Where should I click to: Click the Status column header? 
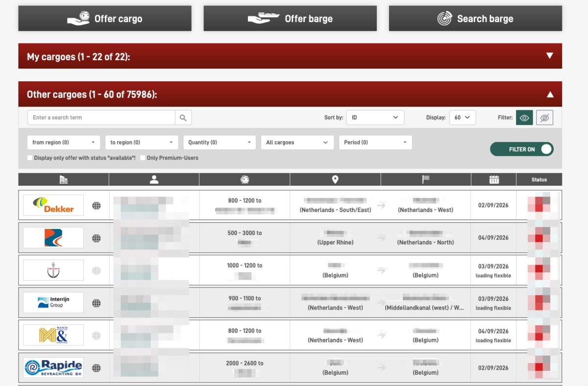[539, 180]
